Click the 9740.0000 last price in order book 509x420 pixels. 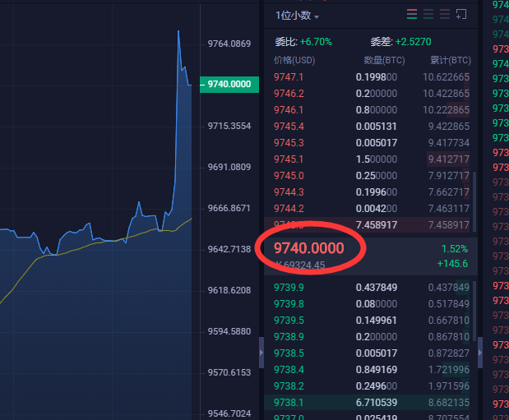[309, 247]
